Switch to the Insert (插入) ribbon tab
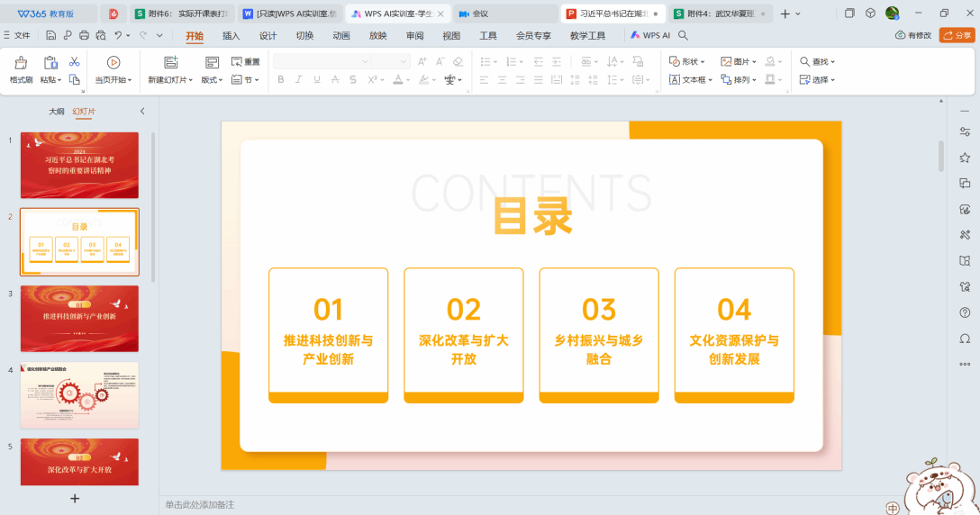980x515 pixels. click(231, 35)
